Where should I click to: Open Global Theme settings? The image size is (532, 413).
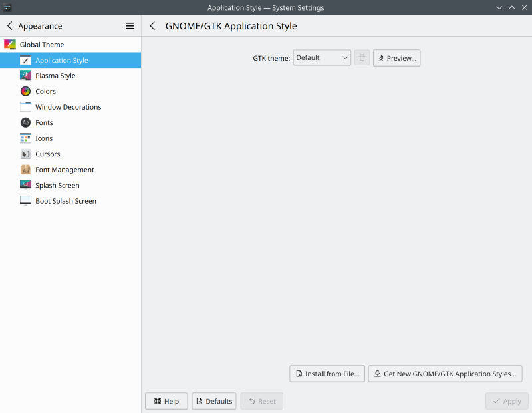pos(41,45)
